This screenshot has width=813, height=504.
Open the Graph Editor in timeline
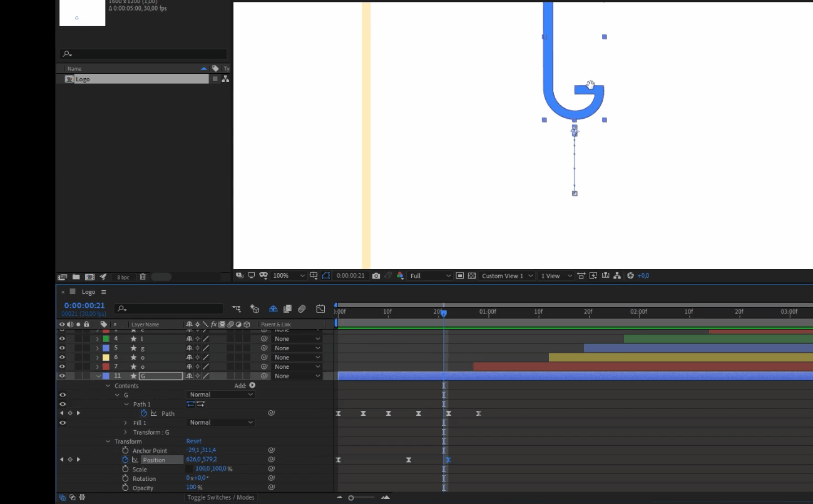point(320,309)
